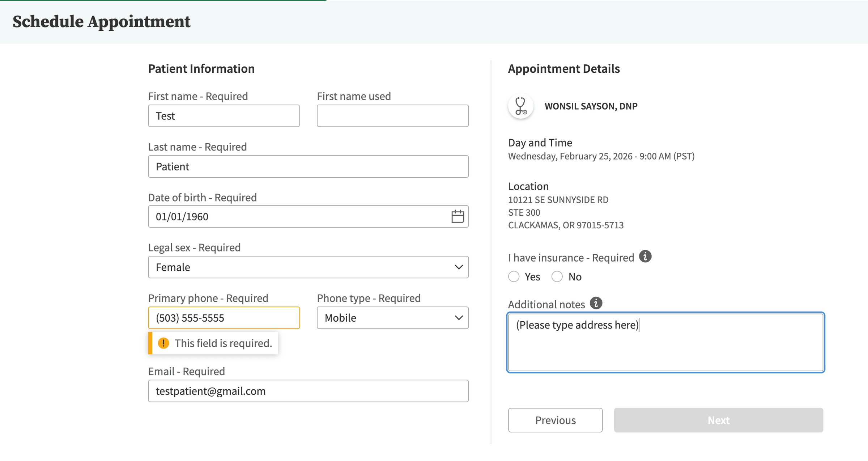
Task: Open the date of birth calendar picker
Action: 458,216
